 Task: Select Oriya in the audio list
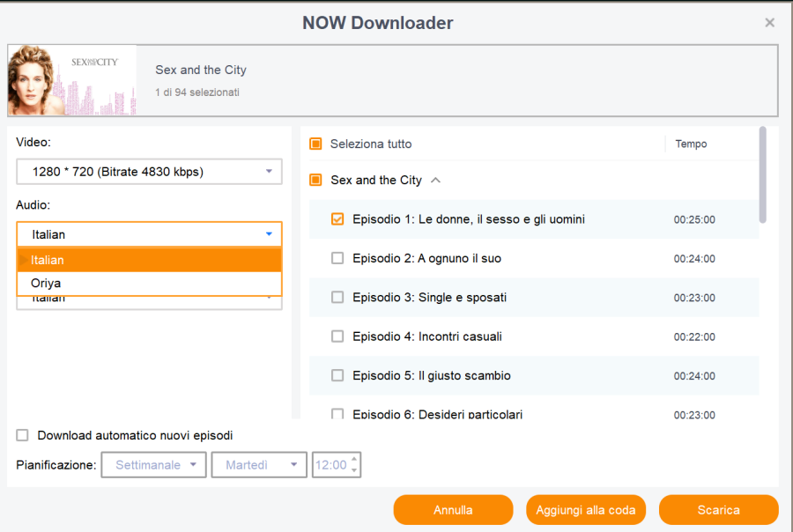[x=149, y=284]
